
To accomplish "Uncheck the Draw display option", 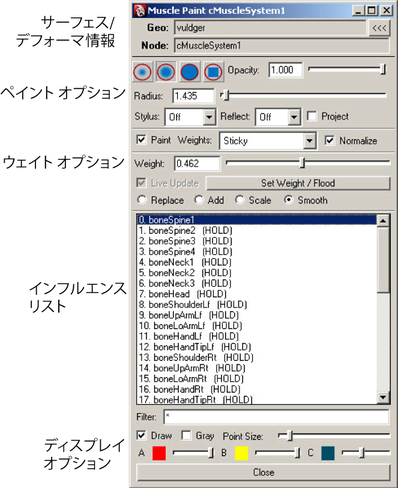I will click(x=141, y=435).
